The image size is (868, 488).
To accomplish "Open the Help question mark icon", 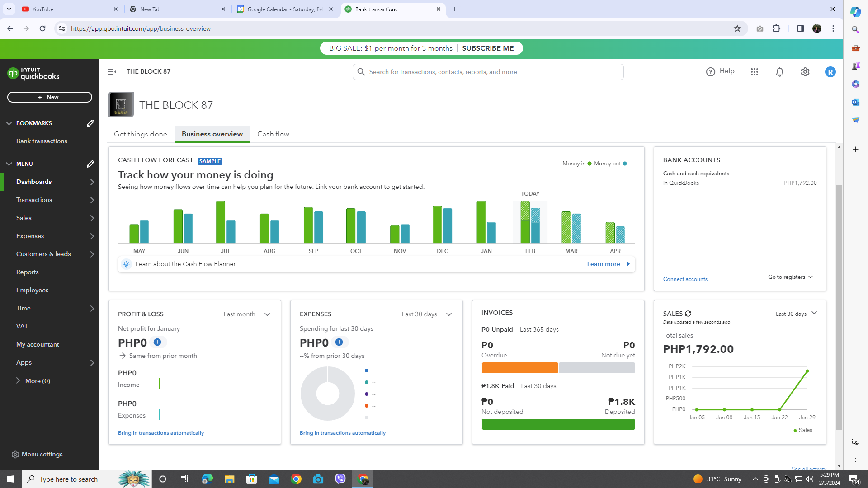I will (x=710, y=72).
